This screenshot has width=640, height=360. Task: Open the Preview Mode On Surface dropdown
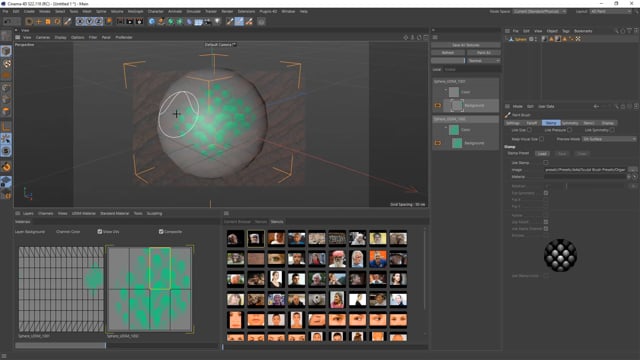coord(609,139)
